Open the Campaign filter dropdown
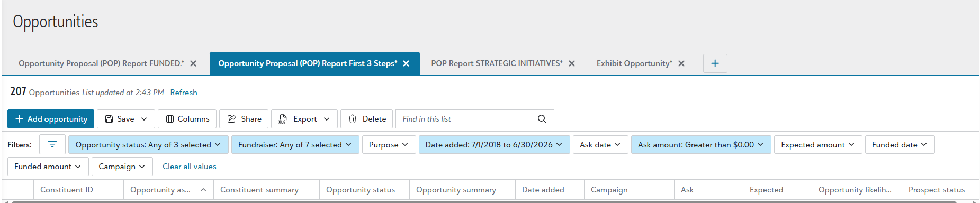 point(122,167)
